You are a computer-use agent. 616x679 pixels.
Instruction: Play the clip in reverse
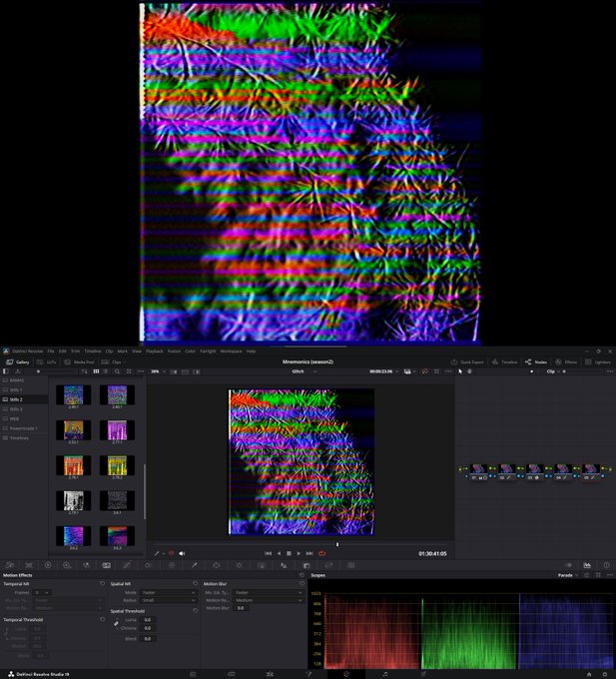pyautogui.click(x=279, y=553)
